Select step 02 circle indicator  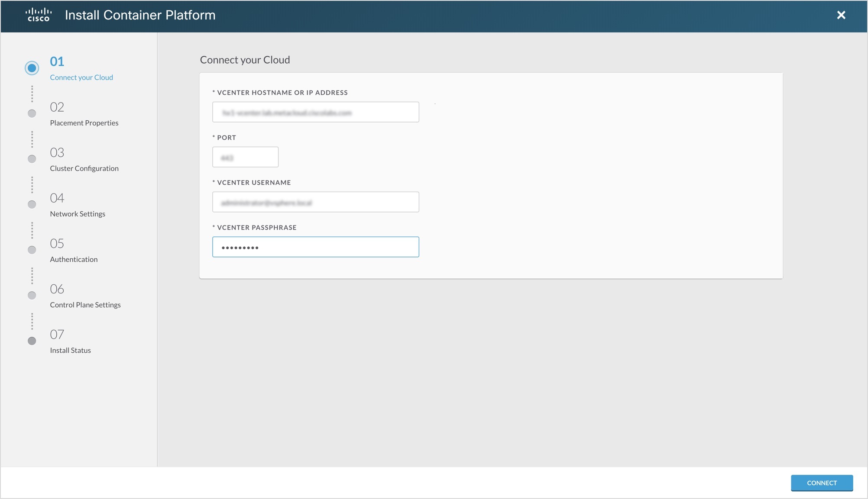coord(32,113)
